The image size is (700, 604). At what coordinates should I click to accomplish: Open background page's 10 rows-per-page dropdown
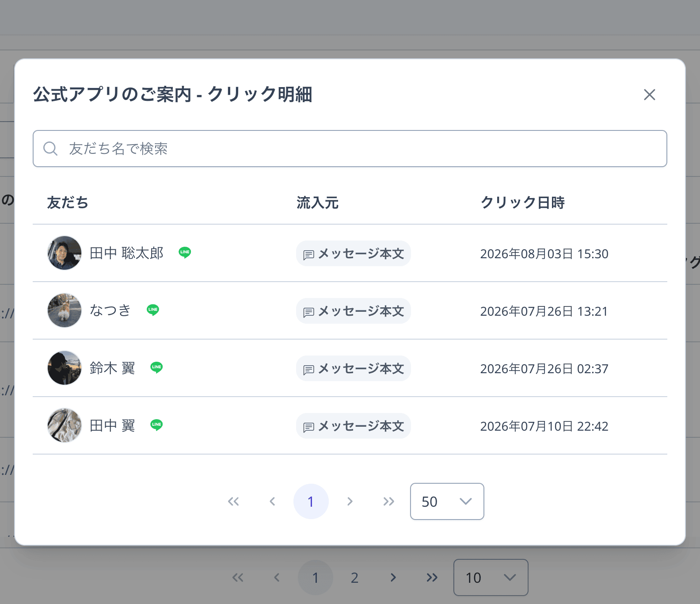point(491,577)
